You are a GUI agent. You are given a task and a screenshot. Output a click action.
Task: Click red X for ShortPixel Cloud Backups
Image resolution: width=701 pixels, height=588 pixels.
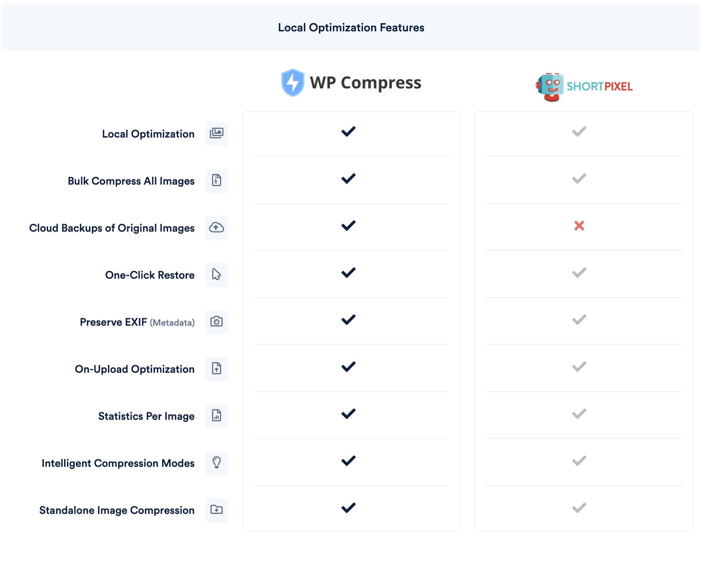579,226
